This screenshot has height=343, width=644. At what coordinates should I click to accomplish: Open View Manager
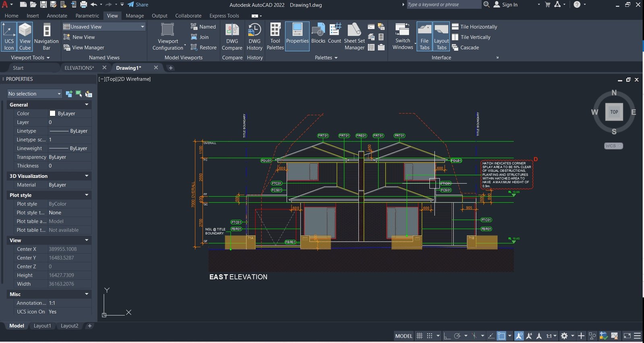(x=84, y=48)
